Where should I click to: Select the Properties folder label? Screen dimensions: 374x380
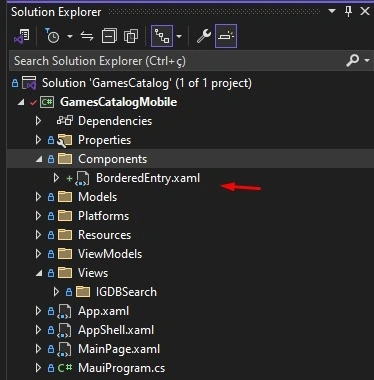[x=104, y=140]
